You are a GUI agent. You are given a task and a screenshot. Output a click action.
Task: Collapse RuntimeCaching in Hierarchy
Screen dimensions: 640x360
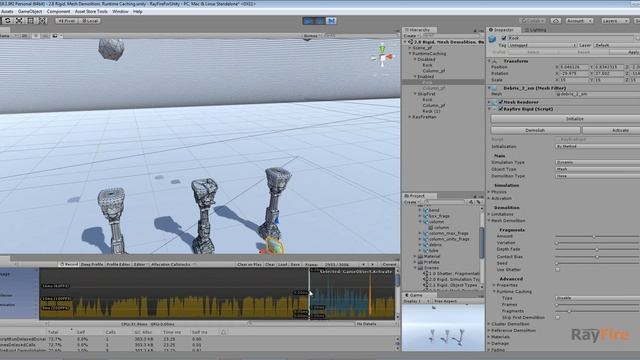(x=410, y=53)
